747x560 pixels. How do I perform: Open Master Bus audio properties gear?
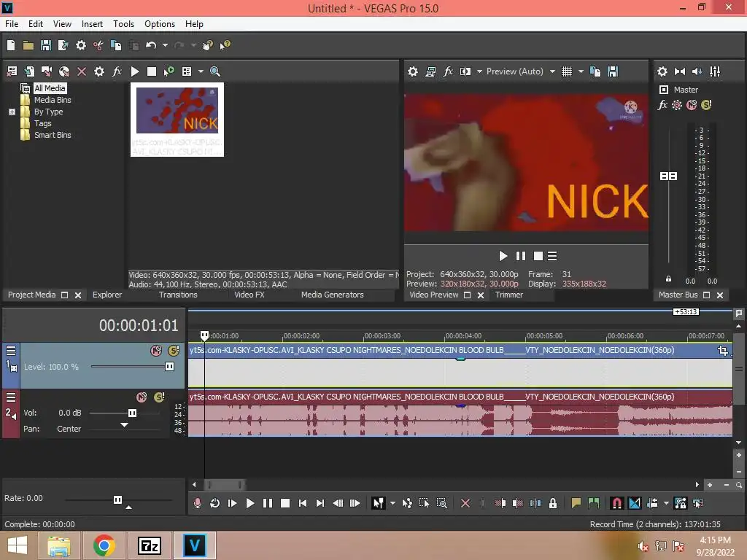pos(662,71)
